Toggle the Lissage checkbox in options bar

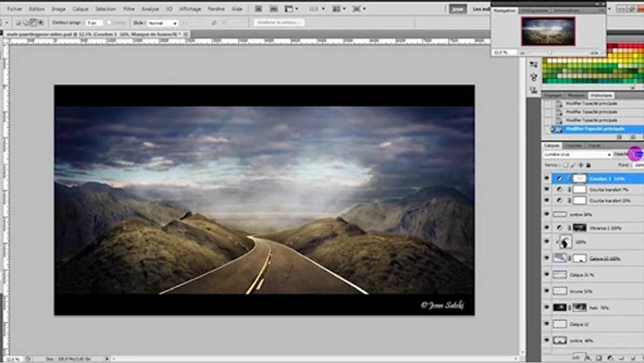(x=109, y=23)
